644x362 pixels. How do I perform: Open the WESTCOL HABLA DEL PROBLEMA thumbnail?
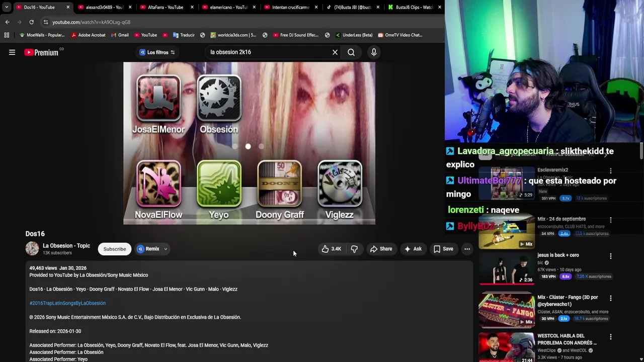click(507, 347)
